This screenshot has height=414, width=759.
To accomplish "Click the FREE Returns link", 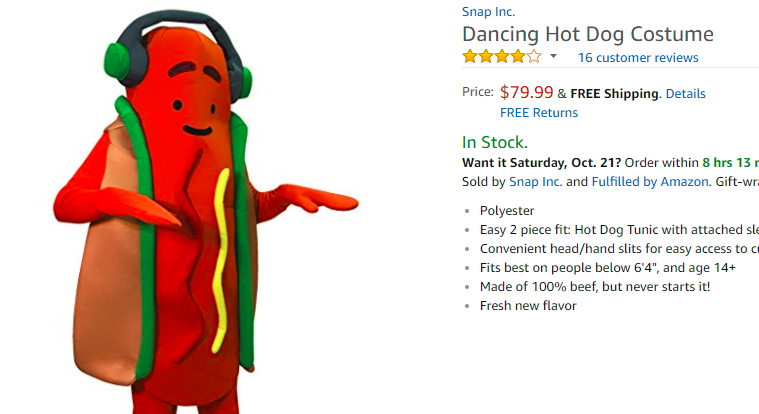I will [539, 113].
